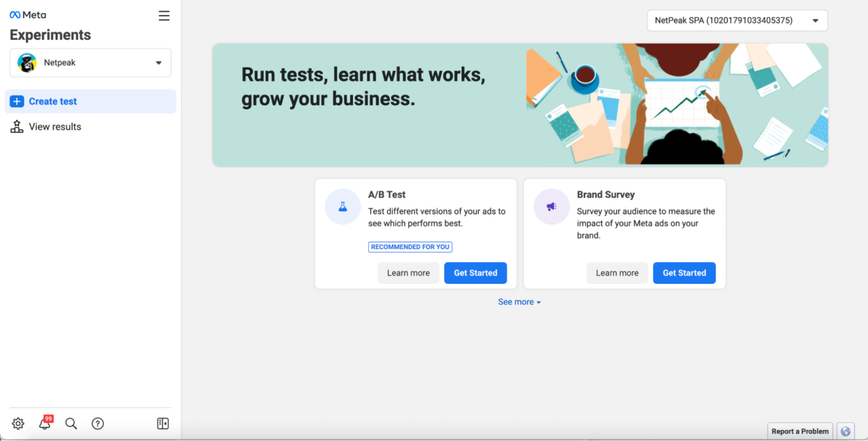Screen dimensions: 868x441
Task: Click the Meta logo
Action: coord(27,15)
